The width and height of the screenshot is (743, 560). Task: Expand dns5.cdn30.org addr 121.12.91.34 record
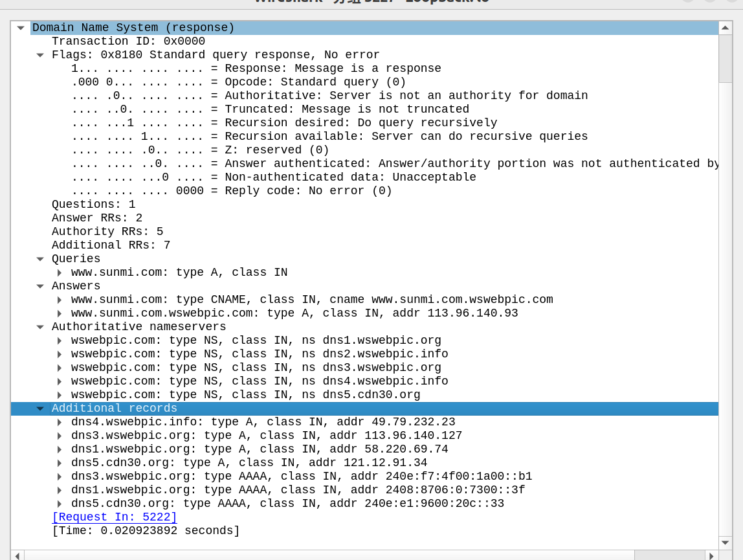coord(60,463)
